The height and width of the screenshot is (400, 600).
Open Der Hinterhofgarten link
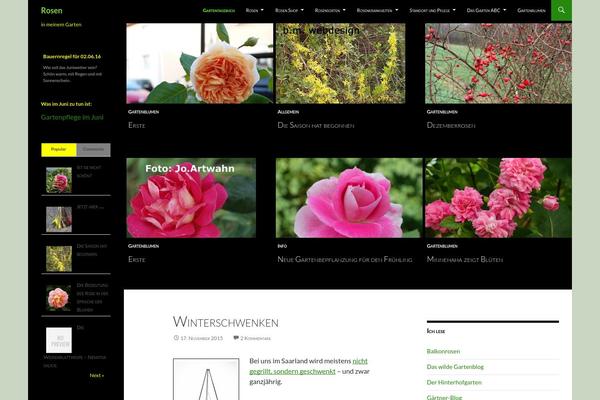coord(454,382)
